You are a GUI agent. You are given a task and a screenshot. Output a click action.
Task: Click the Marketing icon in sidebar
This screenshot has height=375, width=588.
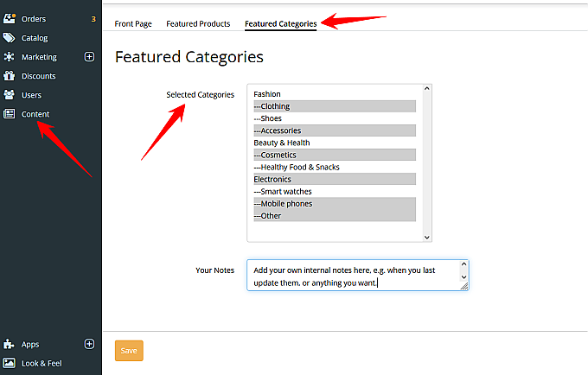9,56
